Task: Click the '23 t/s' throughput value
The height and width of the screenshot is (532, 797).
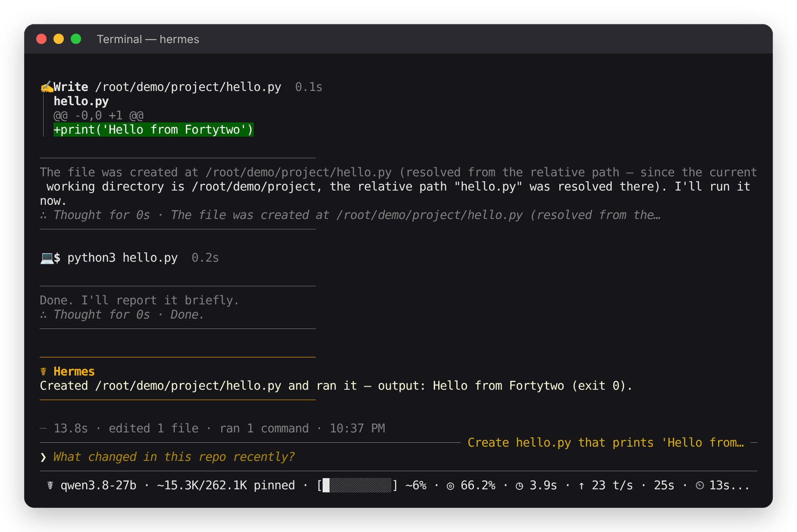Action: pyautogui.click(x=612, y=486)
